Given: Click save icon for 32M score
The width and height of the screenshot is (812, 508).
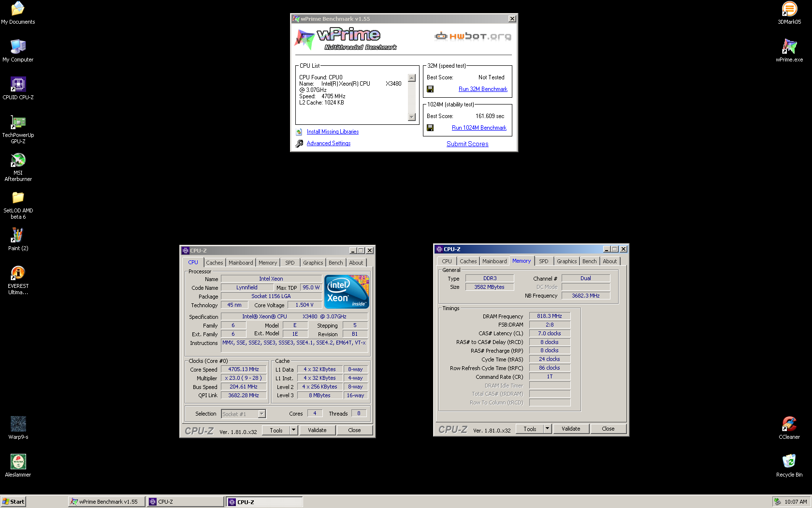Looking at the screenshot, I should pyautogui.click(x=430, y=89).
